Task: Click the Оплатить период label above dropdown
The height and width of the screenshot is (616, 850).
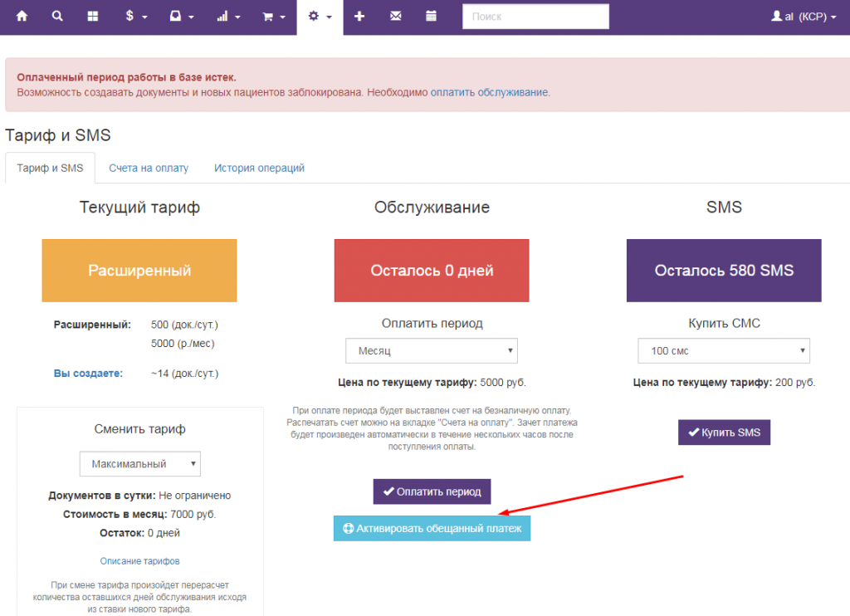Action: 432,323
